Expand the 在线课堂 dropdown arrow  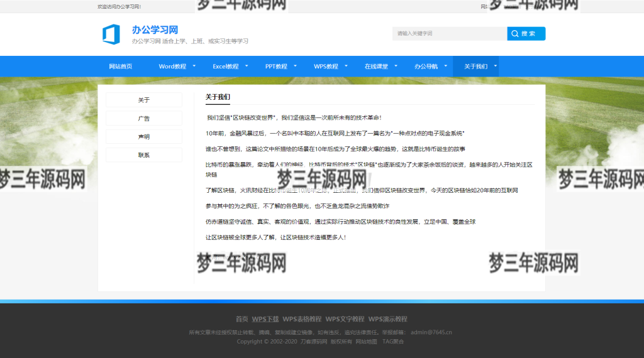click(x=396, y=66)
